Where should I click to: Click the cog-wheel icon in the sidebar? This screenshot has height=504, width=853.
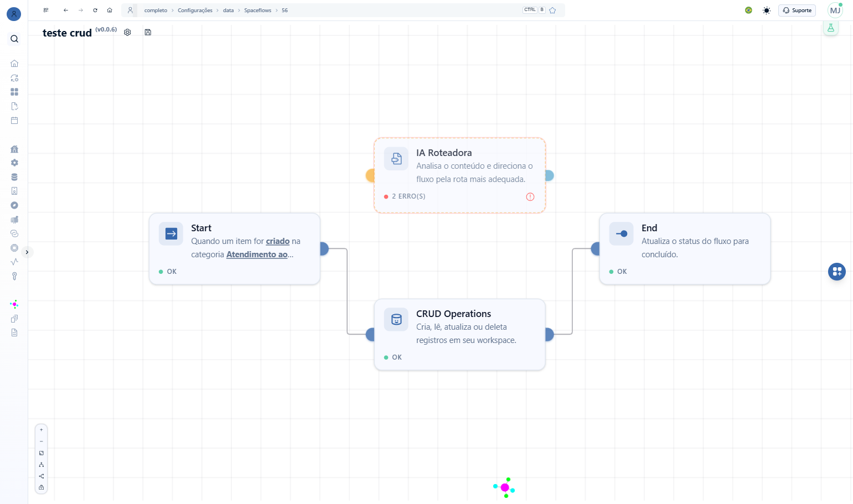pos(14,163)
